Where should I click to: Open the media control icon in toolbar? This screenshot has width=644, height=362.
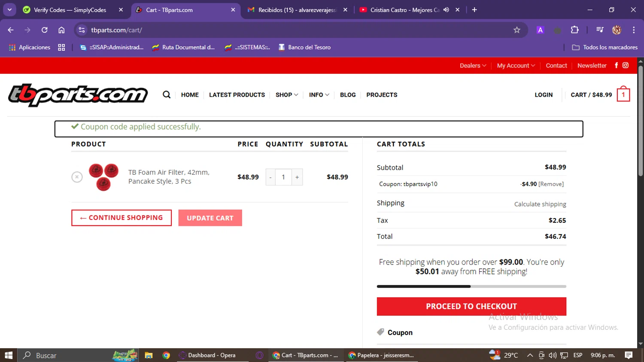(600, 30)
